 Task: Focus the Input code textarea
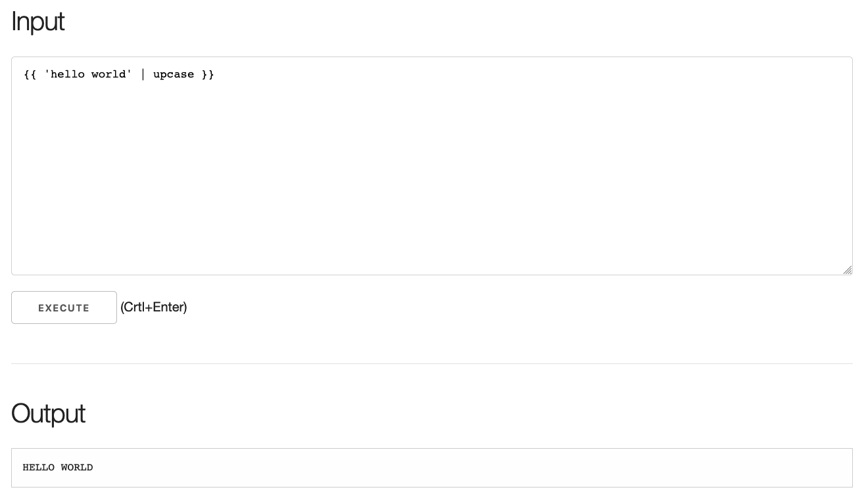pyautogui.click(x=431, y=166)
